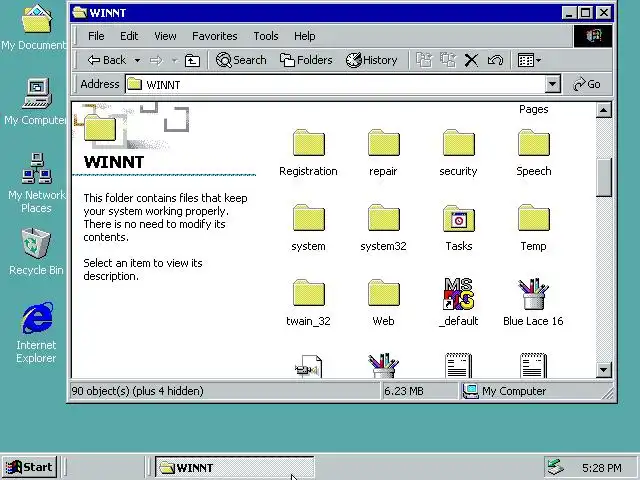Click the system tray icon near the clock
This screenshot has width=640, height=480.
pyautogui.click(x=556, y=467)
